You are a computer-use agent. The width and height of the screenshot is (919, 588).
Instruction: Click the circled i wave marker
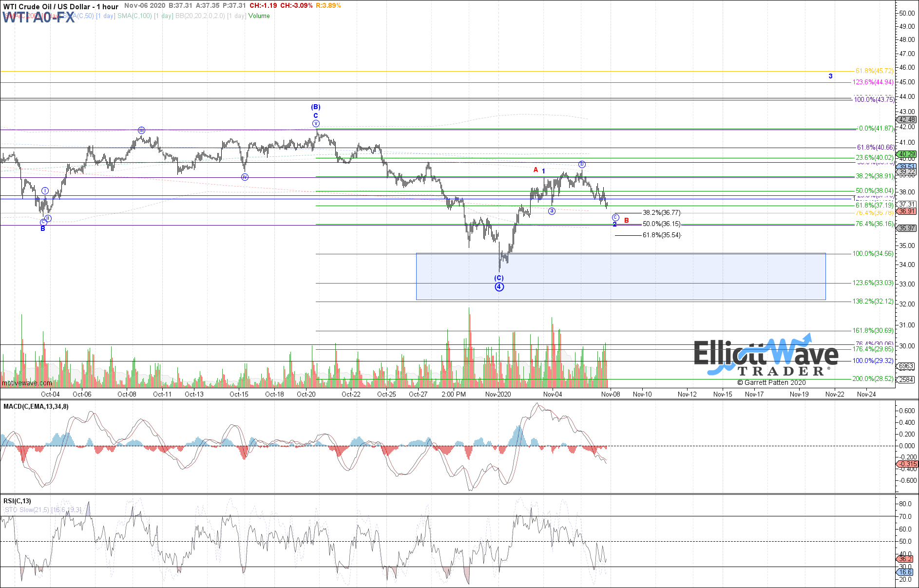click(x=45, y=190)
